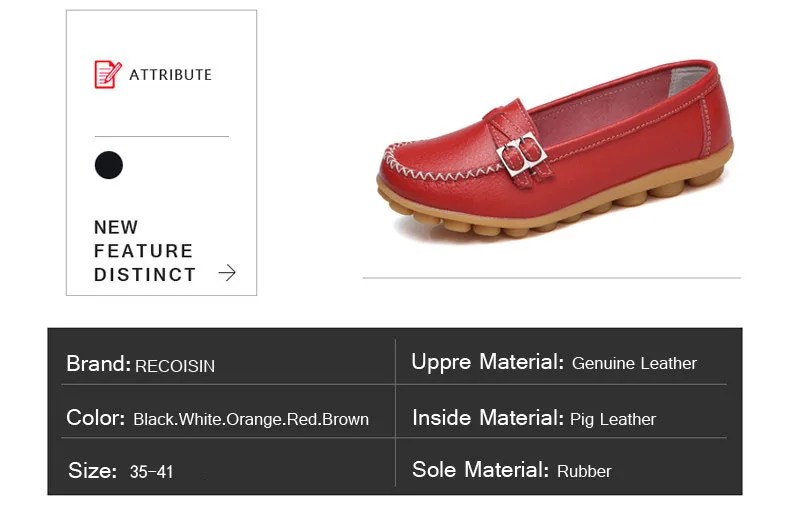This screenshot has height=527, width=790.
Task: Click the NEW FEATURE DISTINCT text
Action: [145, 250]
